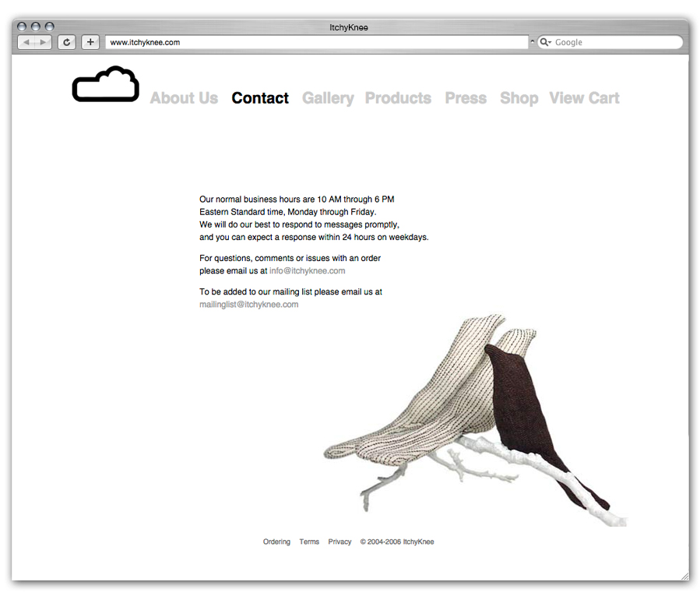Select the Contact nav item

click(260, 98)
